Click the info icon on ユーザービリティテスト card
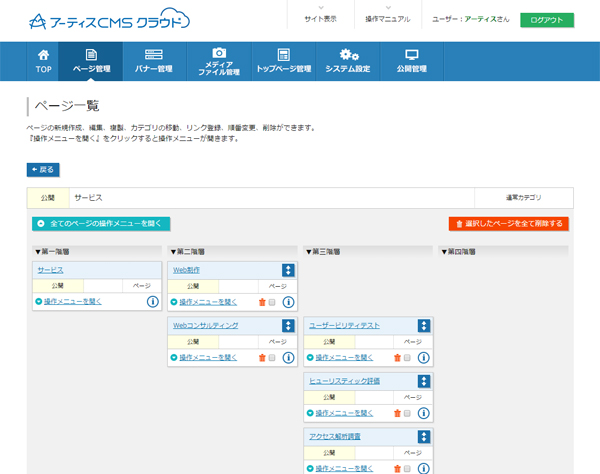This screenshot has height=474, width=600. tap(424, 358)
